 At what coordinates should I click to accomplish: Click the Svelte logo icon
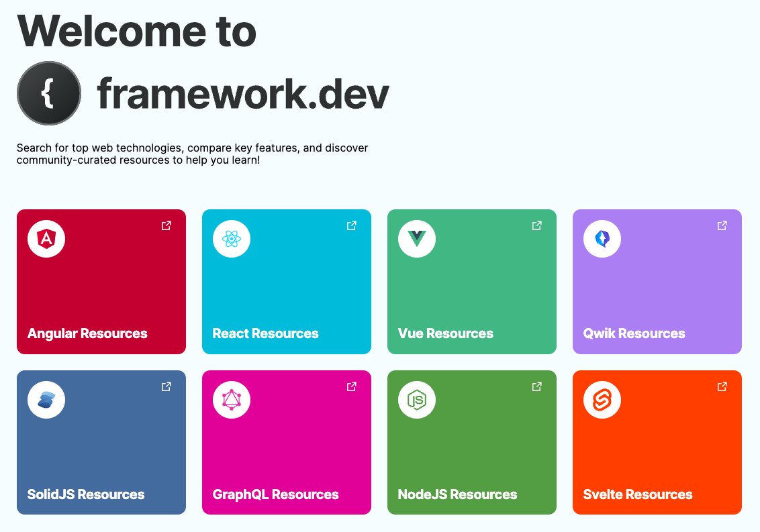pyautogui.click(x=602, y=400)
